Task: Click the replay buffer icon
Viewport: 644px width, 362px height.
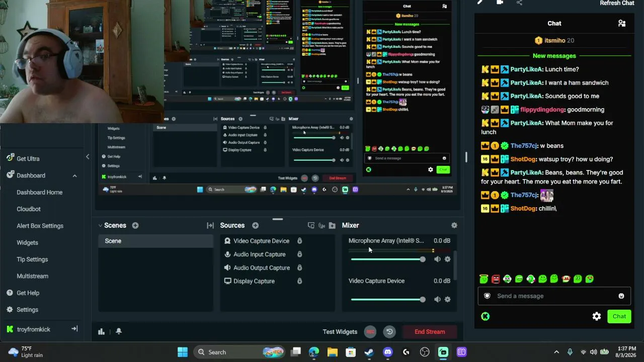Action: [389, 332]
